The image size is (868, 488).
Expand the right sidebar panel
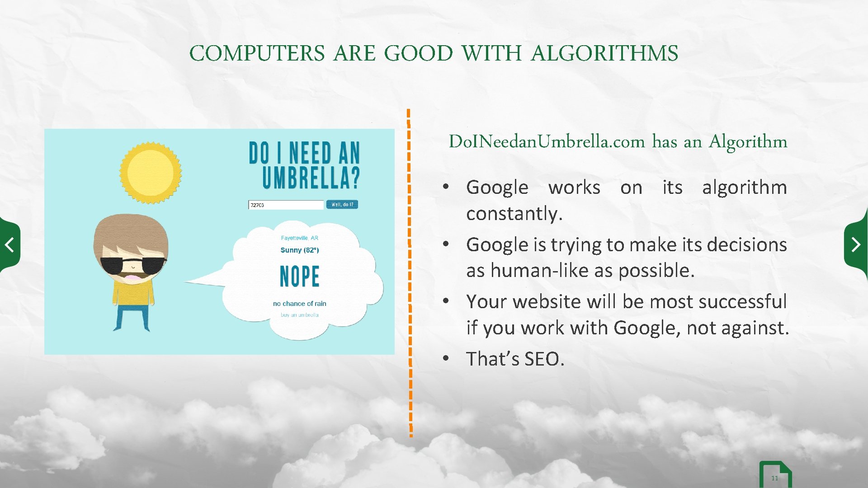pos(859,244)
